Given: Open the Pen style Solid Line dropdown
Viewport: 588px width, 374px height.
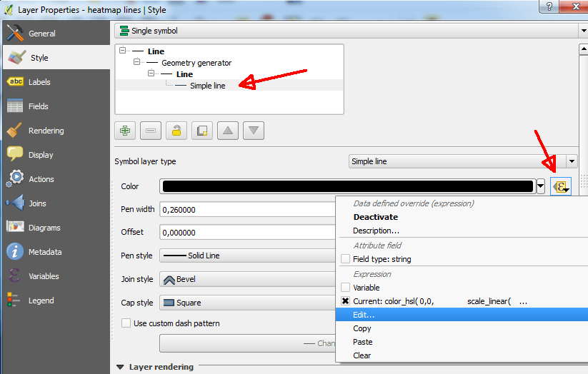Looking at the screenshot, I should [247, 256].
